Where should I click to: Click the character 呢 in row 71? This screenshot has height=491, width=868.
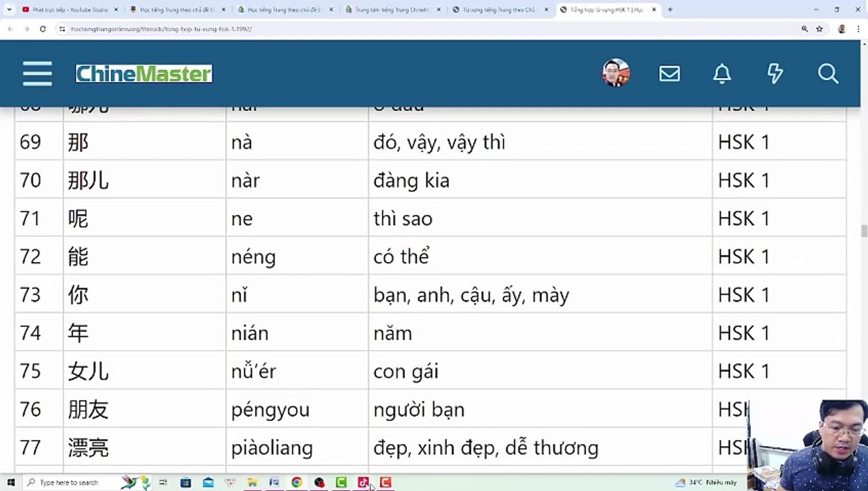pyautogui.click(x=78, y=218)
